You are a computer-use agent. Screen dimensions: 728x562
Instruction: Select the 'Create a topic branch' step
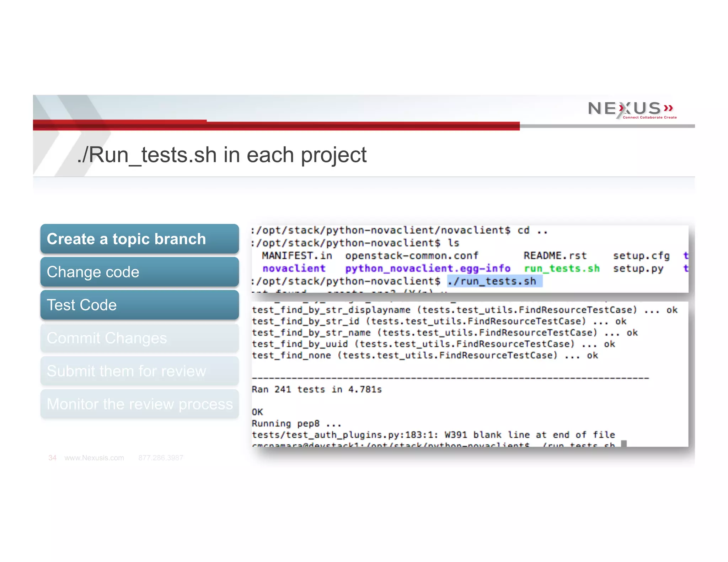click(139, 239)
